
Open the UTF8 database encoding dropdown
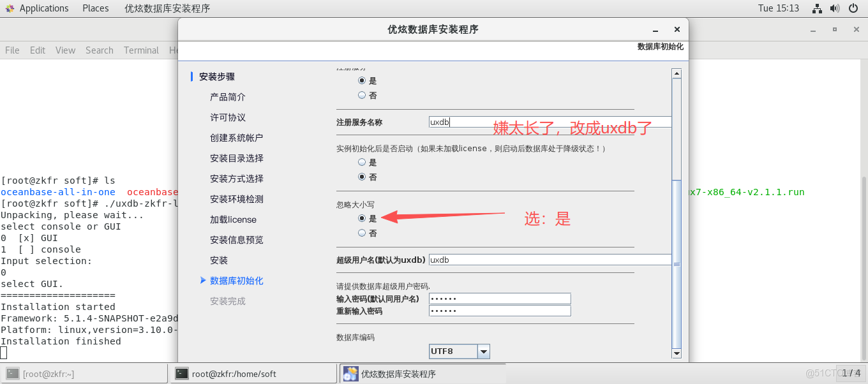(484, 351)
